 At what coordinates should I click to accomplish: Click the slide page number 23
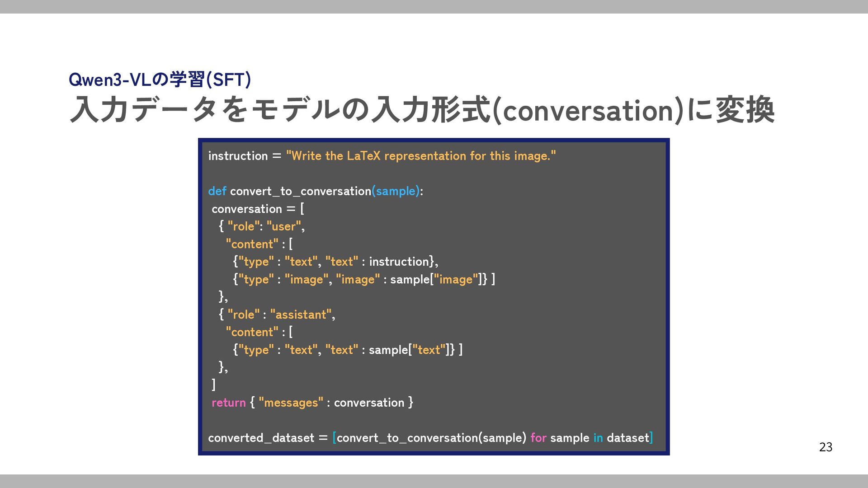coord(826,447)
